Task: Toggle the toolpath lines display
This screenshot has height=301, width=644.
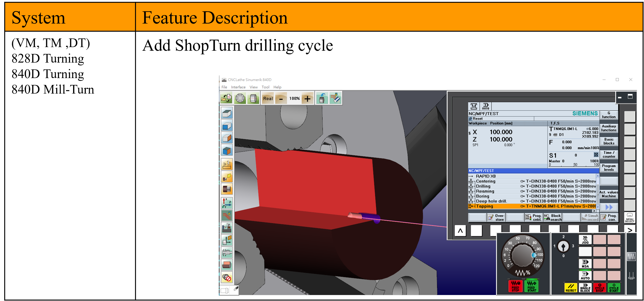Action: (x=227, y=215)
